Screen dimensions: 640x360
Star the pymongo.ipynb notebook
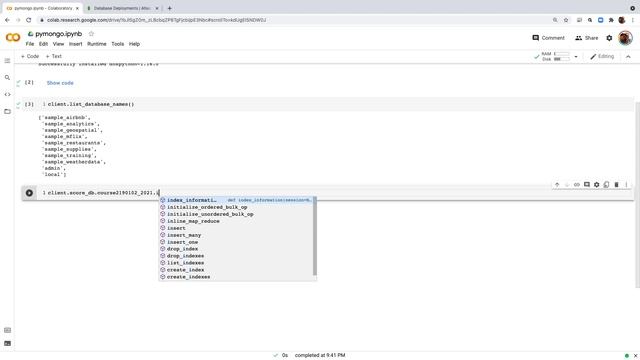tap(91, 34)
